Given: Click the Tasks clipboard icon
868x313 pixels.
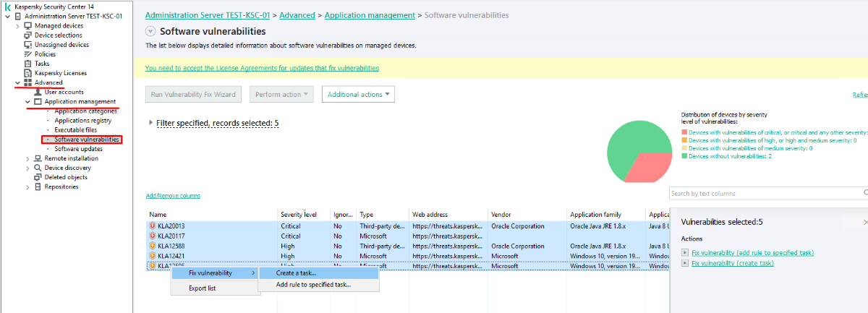Looking at the screenshot, I should point(28,64).
